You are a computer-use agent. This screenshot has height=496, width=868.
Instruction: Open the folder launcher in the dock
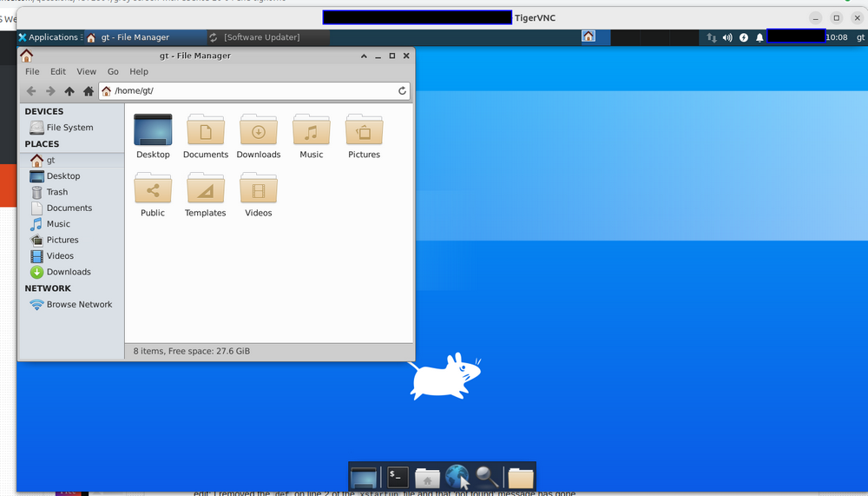520,478
